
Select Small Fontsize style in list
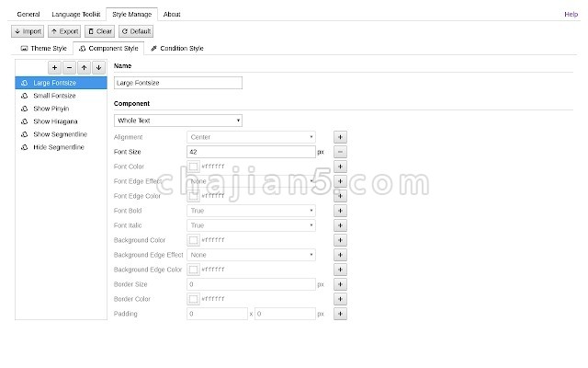(x=62, y=96)
